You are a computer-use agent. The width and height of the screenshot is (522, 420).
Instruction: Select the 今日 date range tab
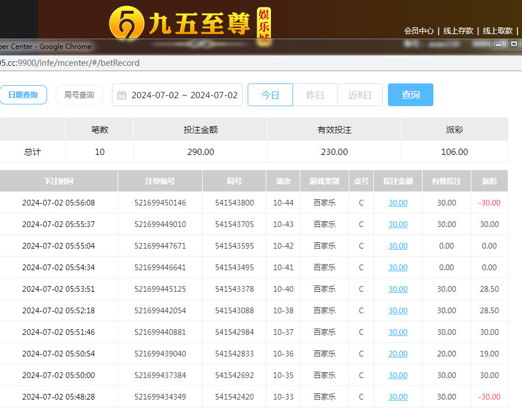tap(270, 95)
